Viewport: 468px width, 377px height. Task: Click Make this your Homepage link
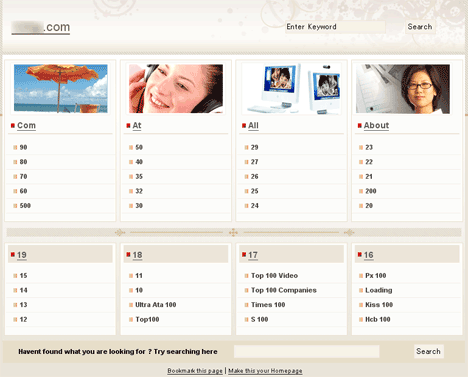coord(265,371)
